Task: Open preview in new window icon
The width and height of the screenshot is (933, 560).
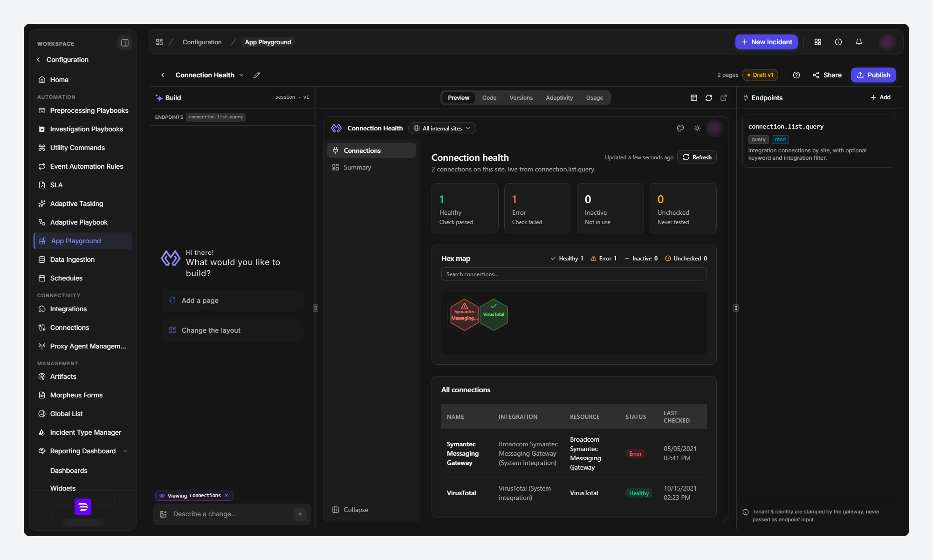Action: pyautogui.click(x=724, y=98)
